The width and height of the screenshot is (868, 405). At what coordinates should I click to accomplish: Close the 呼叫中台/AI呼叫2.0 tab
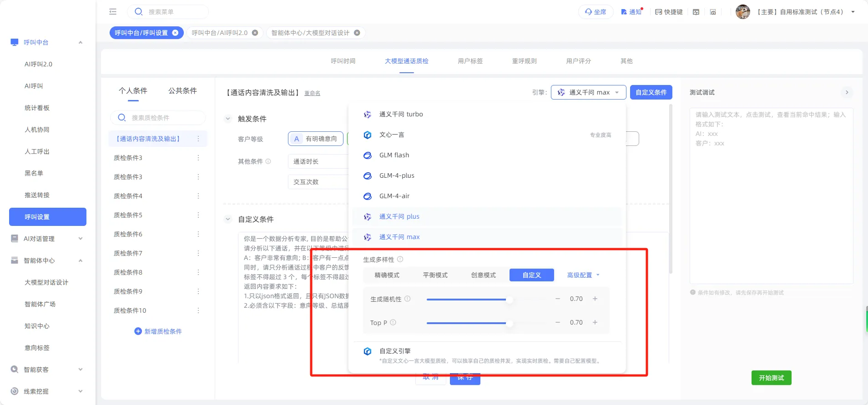(x=255, y=33)
